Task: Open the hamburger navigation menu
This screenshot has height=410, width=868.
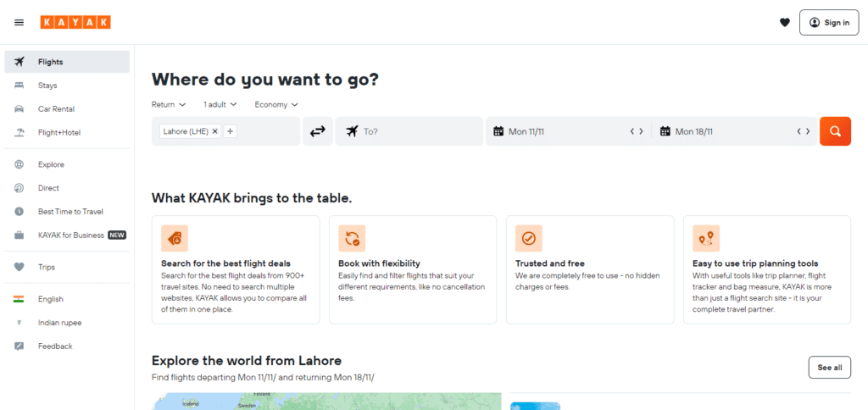Action: [x=19, y=23]
